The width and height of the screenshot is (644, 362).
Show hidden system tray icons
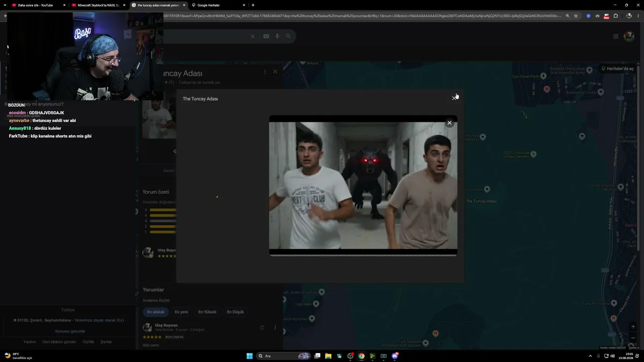590,356
